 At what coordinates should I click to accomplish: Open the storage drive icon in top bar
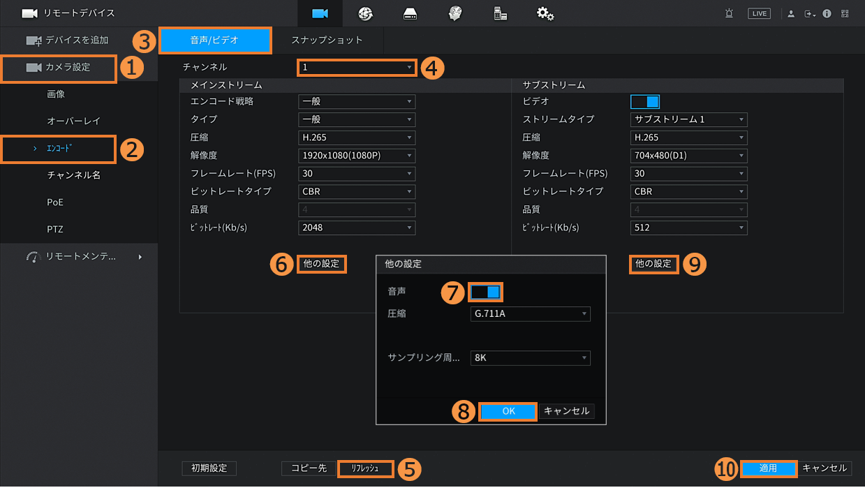[x=411, y=13]
